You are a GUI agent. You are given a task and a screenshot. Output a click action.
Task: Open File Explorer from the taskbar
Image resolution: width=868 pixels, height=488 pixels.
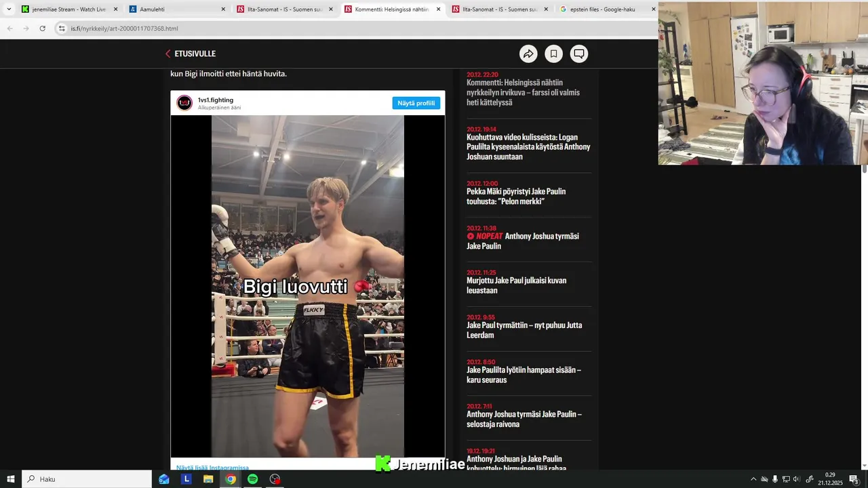208,479
